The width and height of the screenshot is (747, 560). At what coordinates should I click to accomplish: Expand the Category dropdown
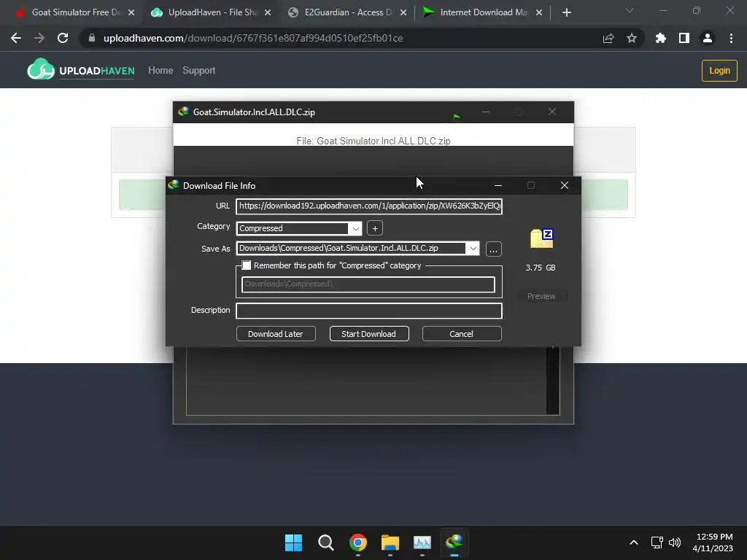click(355, 228)
